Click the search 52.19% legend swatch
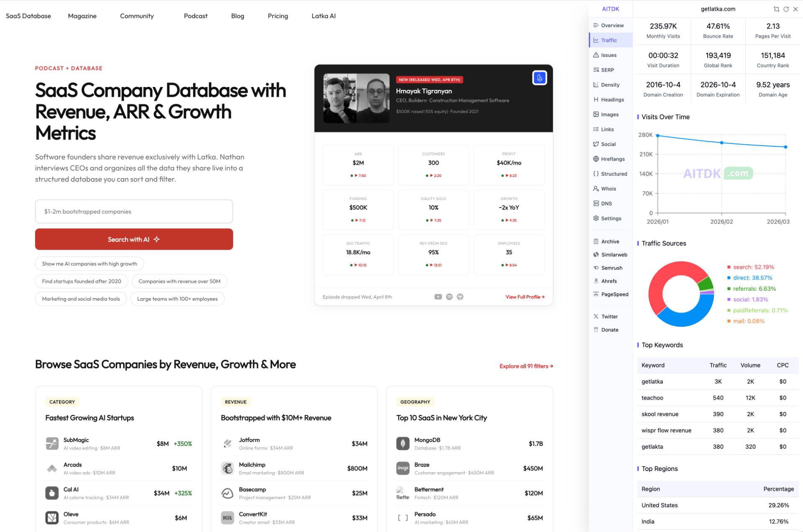The width and height of the screenshot is (803, 532). (729, 267)
